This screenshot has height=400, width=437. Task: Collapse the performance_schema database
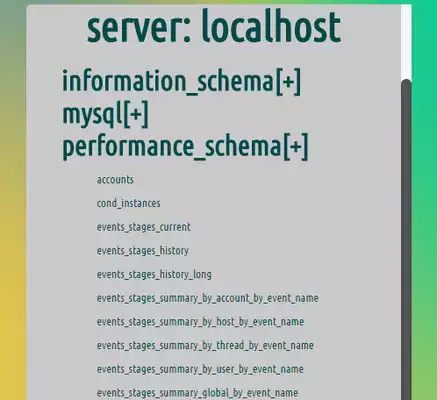185,147
